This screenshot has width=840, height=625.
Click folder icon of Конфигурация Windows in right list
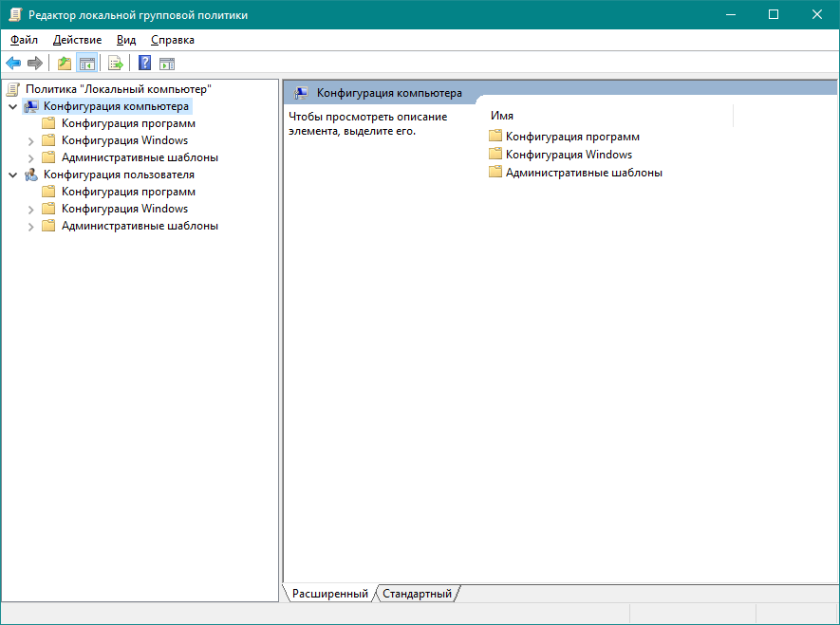(495, 154)
